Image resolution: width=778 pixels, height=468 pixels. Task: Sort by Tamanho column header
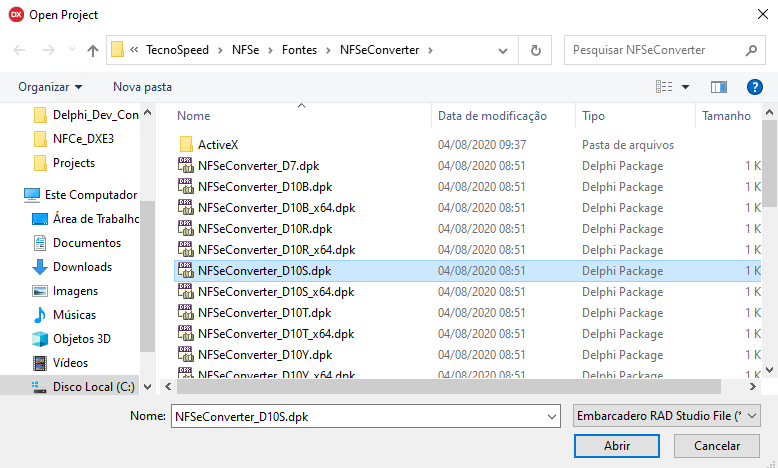tap(726, 116)
